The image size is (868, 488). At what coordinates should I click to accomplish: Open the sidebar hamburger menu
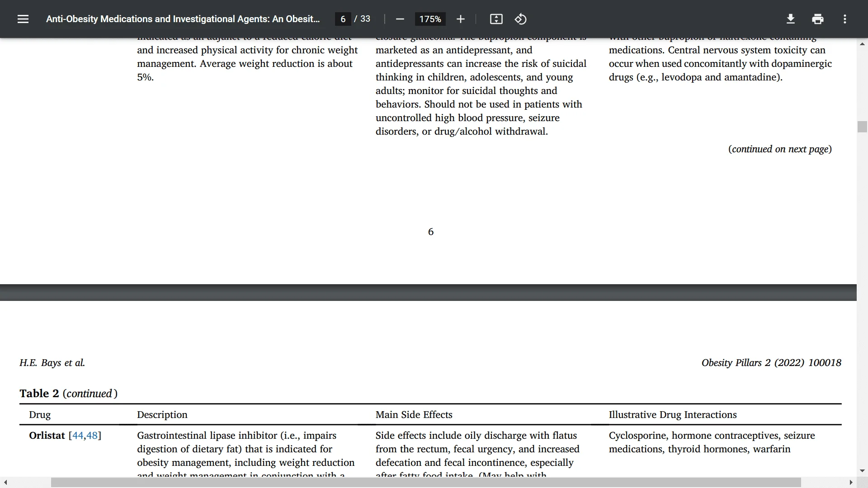(23, 19)
